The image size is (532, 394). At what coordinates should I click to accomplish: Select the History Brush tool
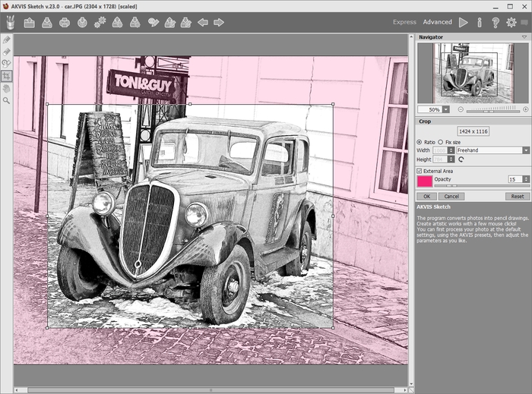point(6,64)
